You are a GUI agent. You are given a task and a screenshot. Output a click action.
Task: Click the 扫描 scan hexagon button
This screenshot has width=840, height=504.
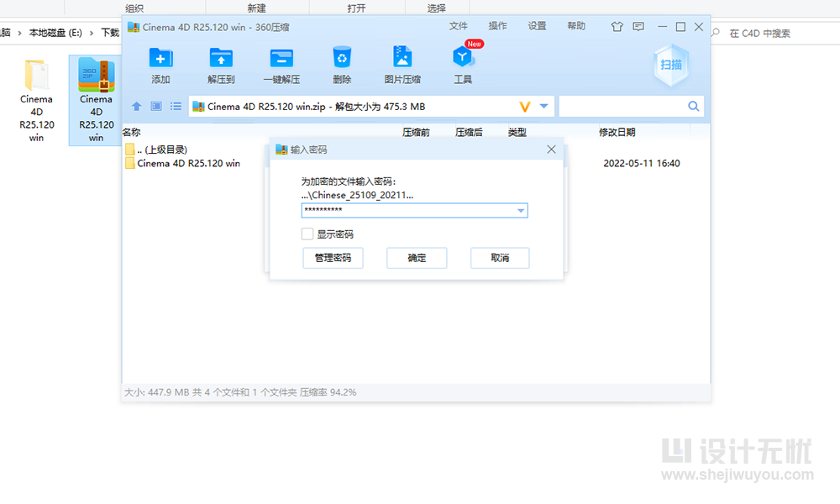(670, 66)
